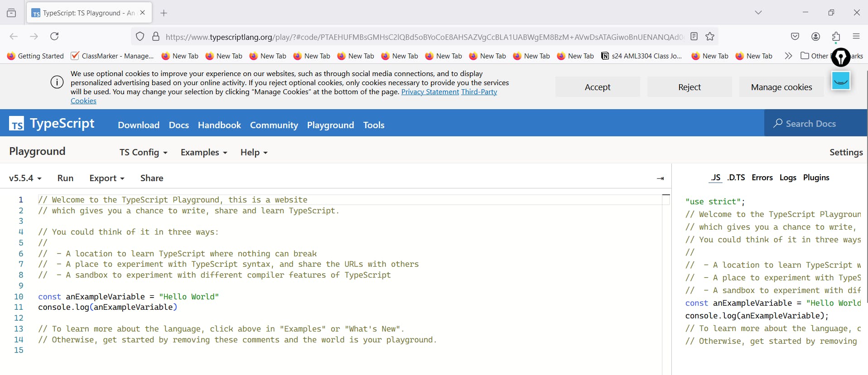Click the Playground page heading
Image resolution: width=868 pixels, height=375 pixels.
[37, 151]
